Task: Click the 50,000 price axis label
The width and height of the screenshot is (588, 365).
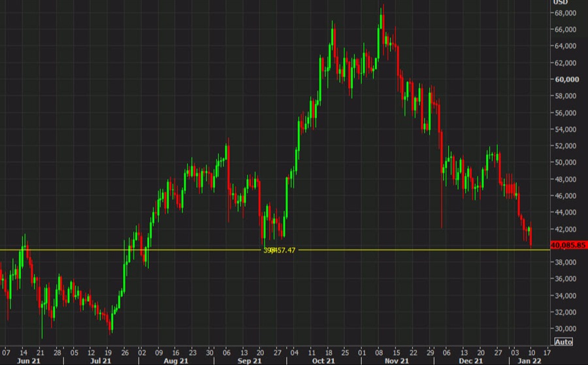Action: click(567, 162)
